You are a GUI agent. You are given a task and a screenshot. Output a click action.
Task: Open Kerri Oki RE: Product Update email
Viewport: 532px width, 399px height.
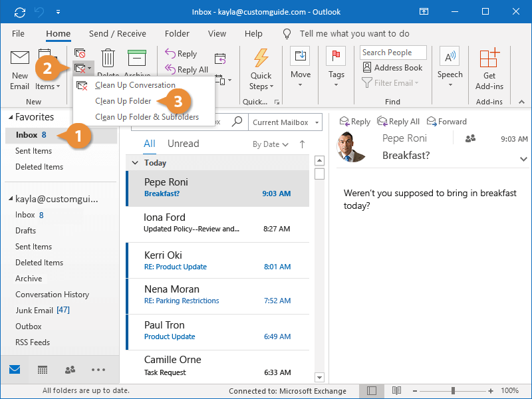click(x=217, y=260)
